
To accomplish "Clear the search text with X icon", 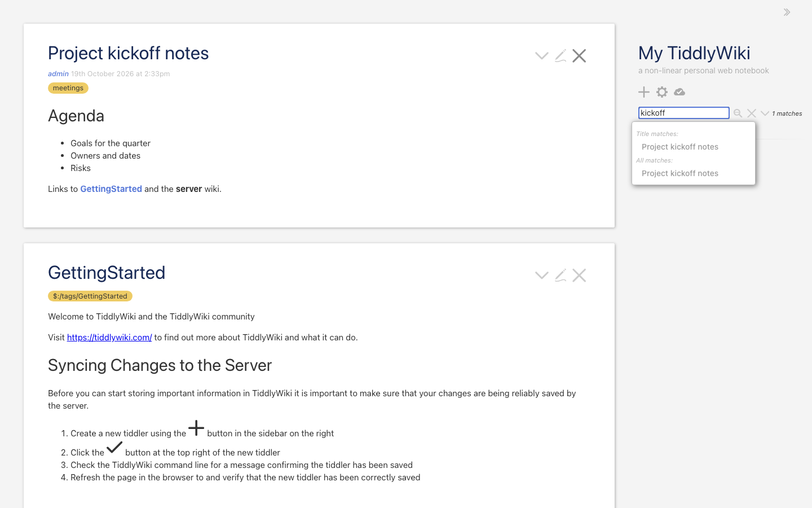I will coord(752,113).
